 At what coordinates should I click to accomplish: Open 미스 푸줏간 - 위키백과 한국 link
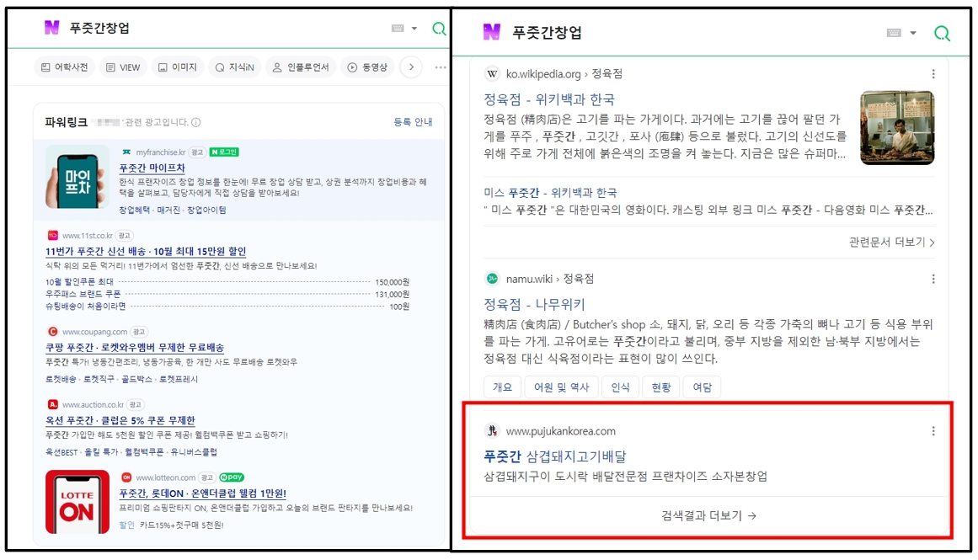(x=551, y=193)
